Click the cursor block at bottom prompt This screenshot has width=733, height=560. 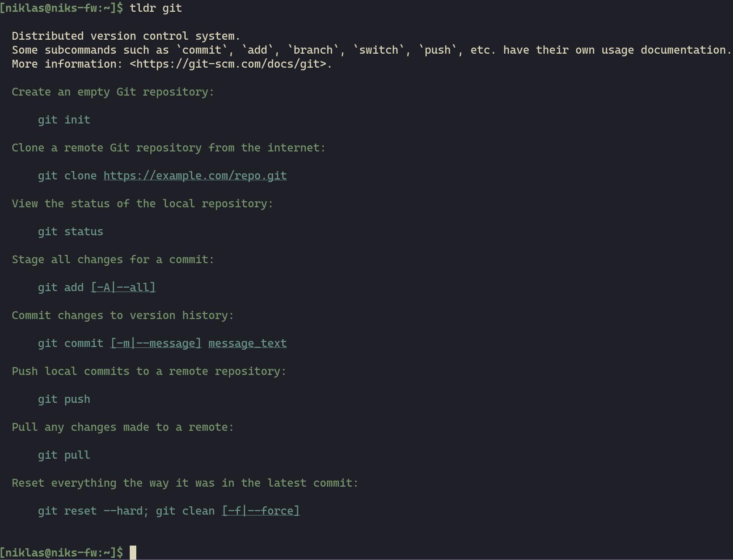pos(133,553)
